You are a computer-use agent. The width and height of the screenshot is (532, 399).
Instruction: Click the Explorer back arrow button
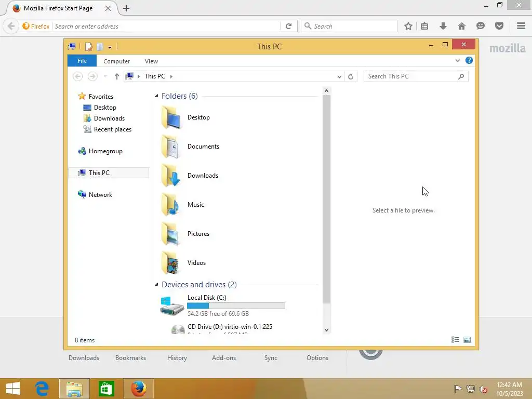coord(78,76)
